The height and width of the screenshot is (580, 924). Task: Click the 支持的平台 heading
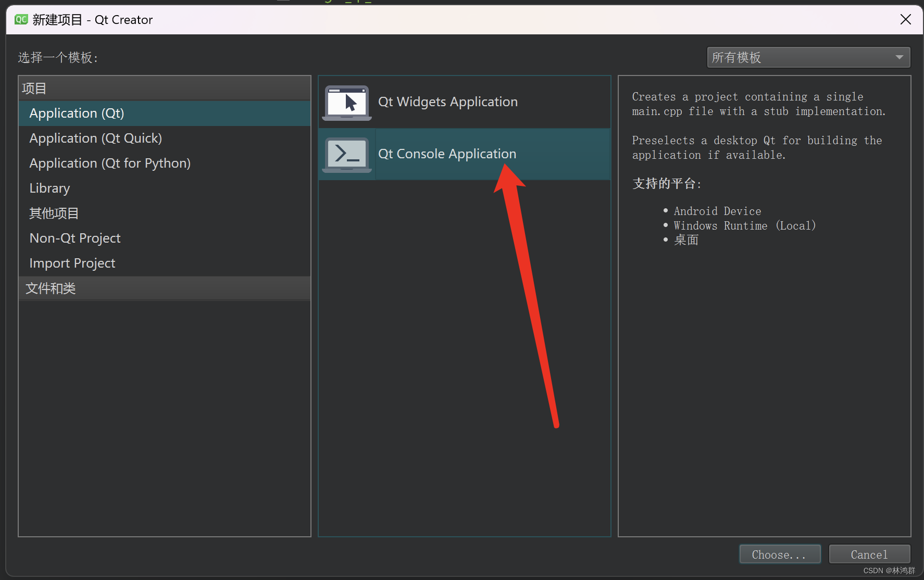click(x=667, y=184)
